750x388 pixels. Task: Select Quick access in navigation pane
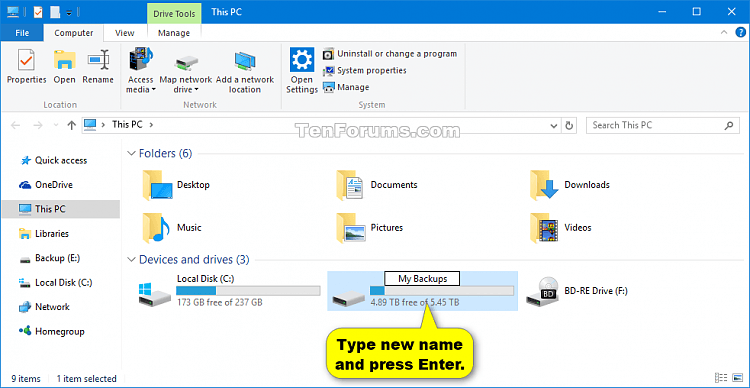click(x=60, y=161)
